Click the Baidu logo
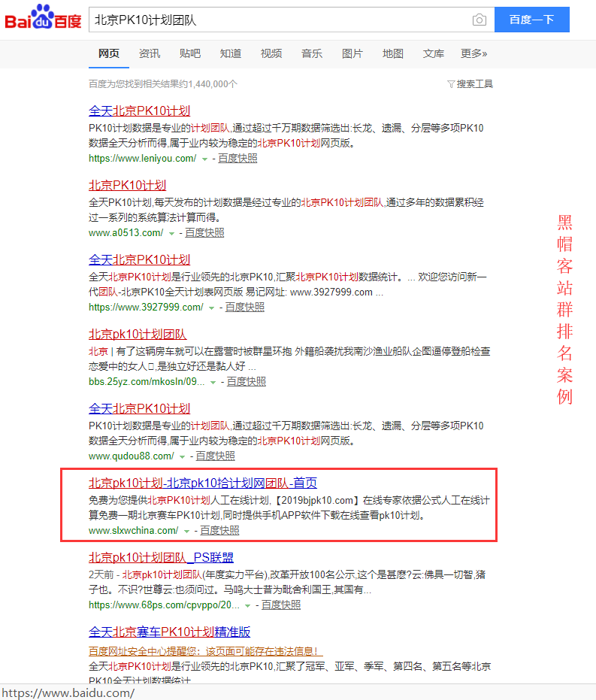Image resolution: width=596 pixels, height=700 pixels. (x=44, y=17)
